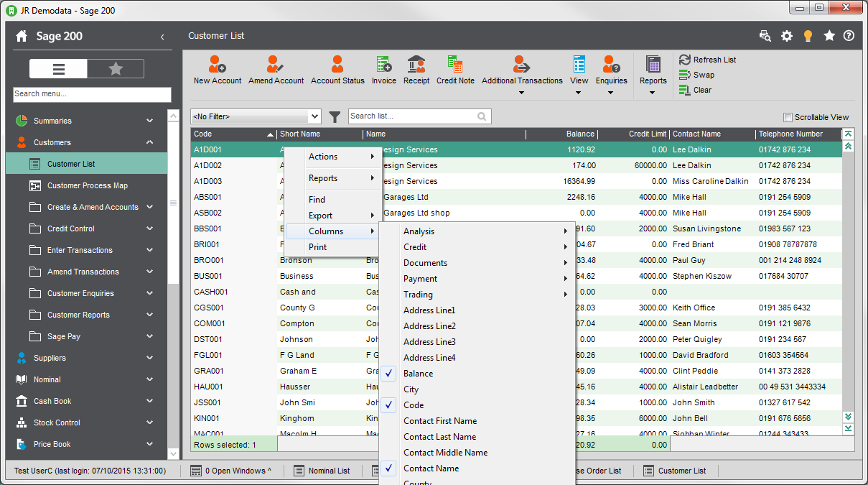Image resolution: width=868 pixels, height=485 pixels.
Task: Click the sidebar vertical scrollbar
Action: point(173,284)
